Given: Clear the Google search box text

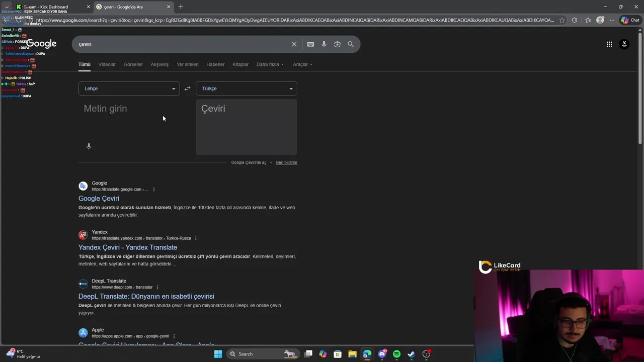Looking at the screenshot, I should coord(294,44).
